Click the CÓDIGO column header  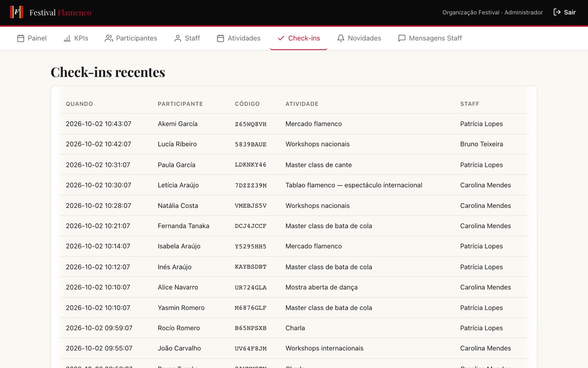pos(247,104)
